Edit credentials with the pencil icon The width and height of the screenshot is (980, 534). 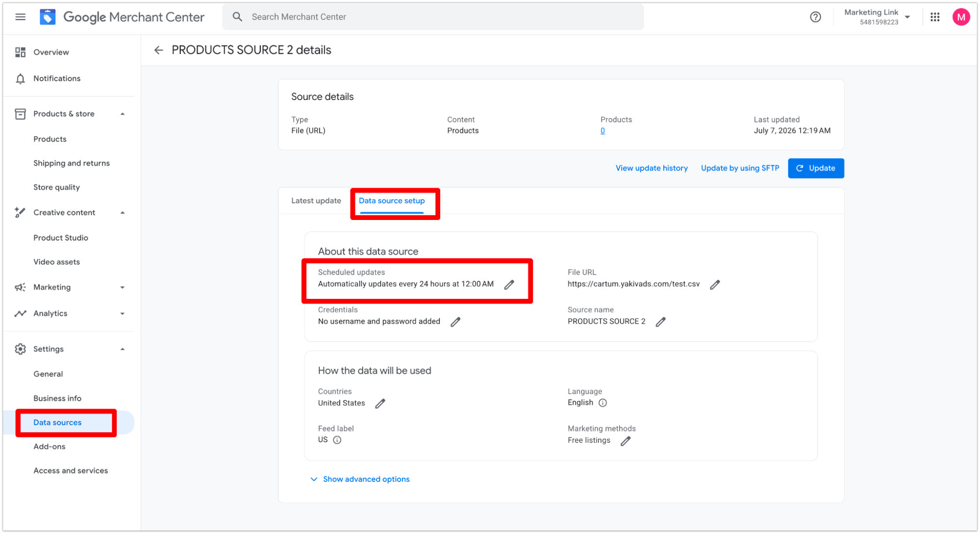click(x=455, y=322)
